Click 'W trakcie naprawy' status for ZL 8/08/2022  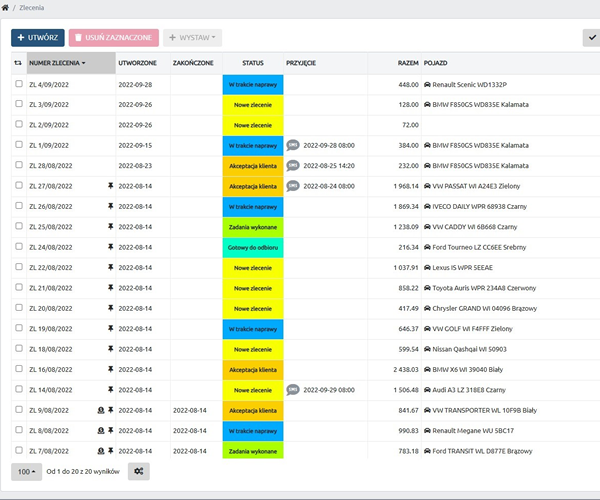253,431
